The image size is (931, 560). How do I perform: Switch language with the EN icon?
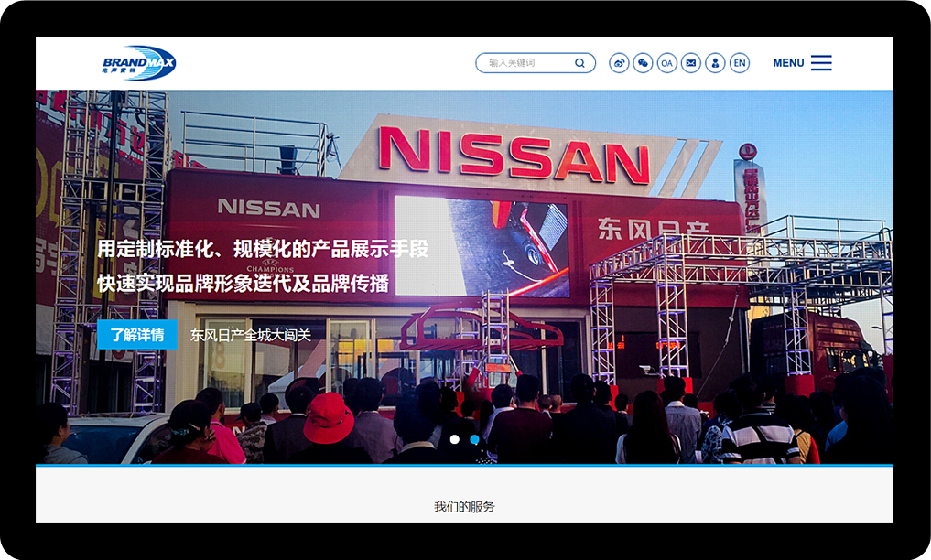[740, 63]
